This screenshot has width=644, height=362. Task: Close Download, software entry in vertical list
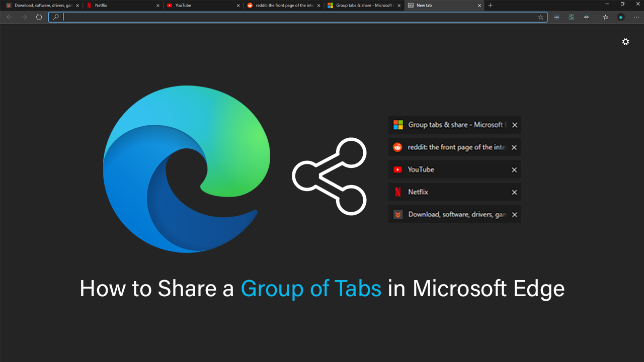pyautogui.click(x=514, y=215)
